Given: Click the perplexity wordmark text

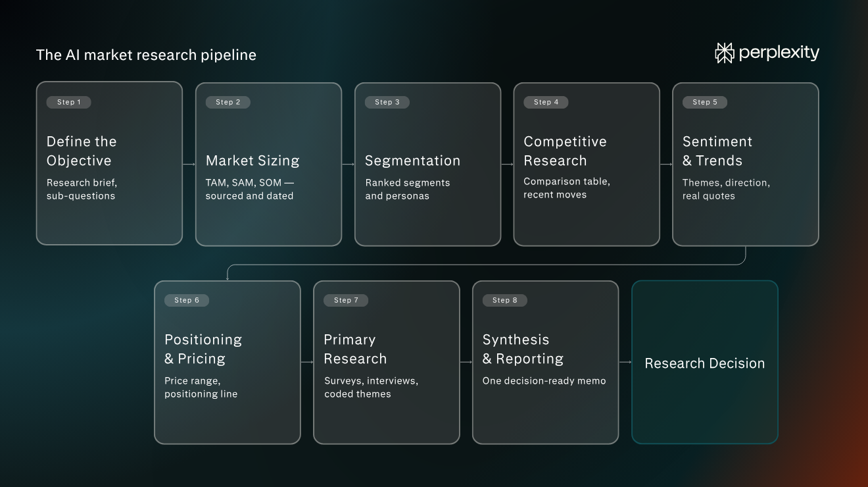Looking at the screenshot, I should (x=779, y=53).
